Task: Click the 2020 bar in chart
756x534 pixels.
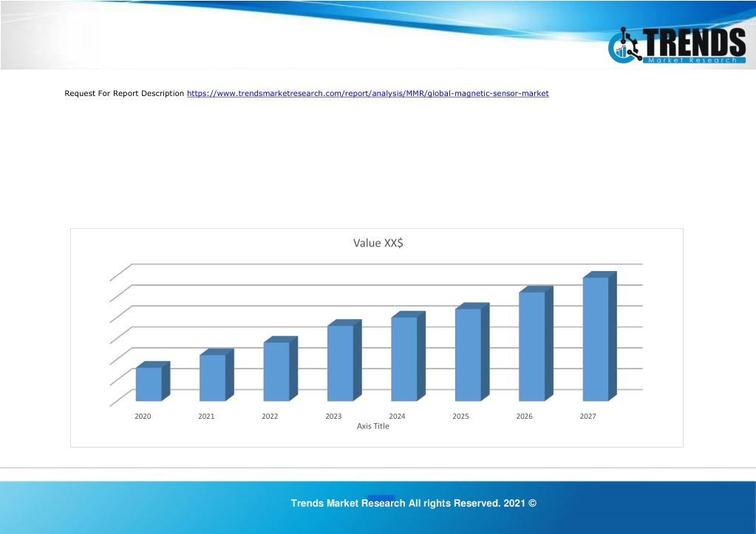Action: pos(152,381)
